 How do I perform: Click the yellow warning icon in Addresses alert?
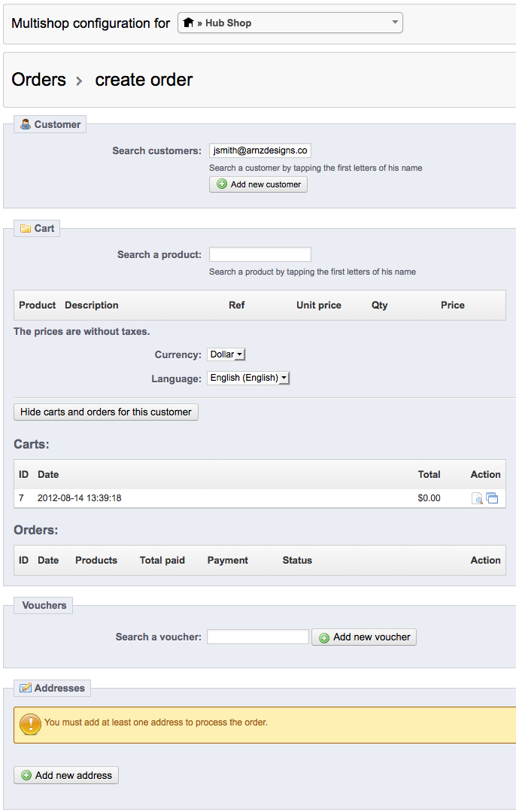(x=31, y=724)
